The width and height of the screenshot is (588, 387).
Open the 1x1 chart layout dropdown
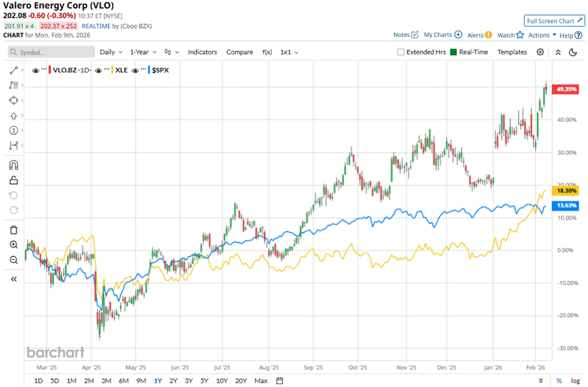click(x=288, y=52)
